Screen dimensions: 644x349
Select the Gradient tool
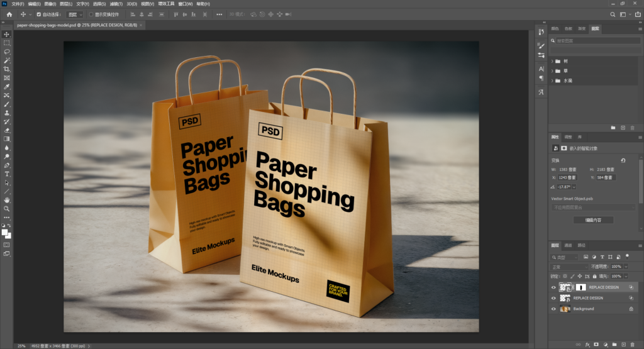(6, 139)
